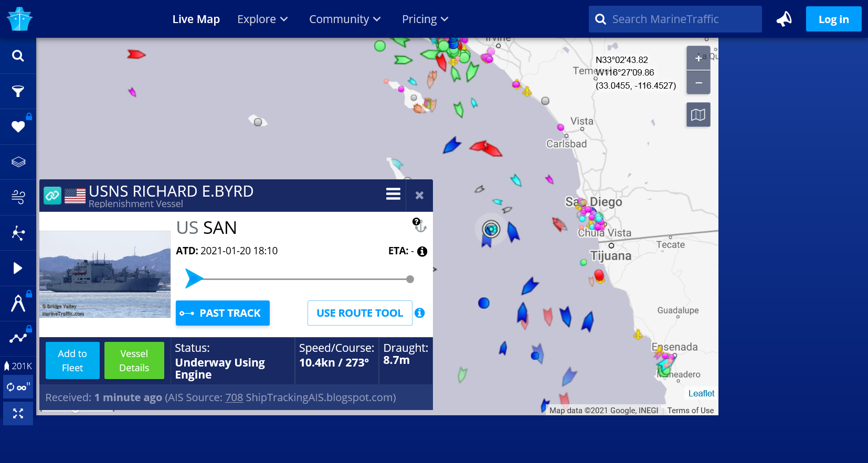Viewport: 868px width, 463px height.
Task: Open the vessel filters funnel icon
Action: 18,91
